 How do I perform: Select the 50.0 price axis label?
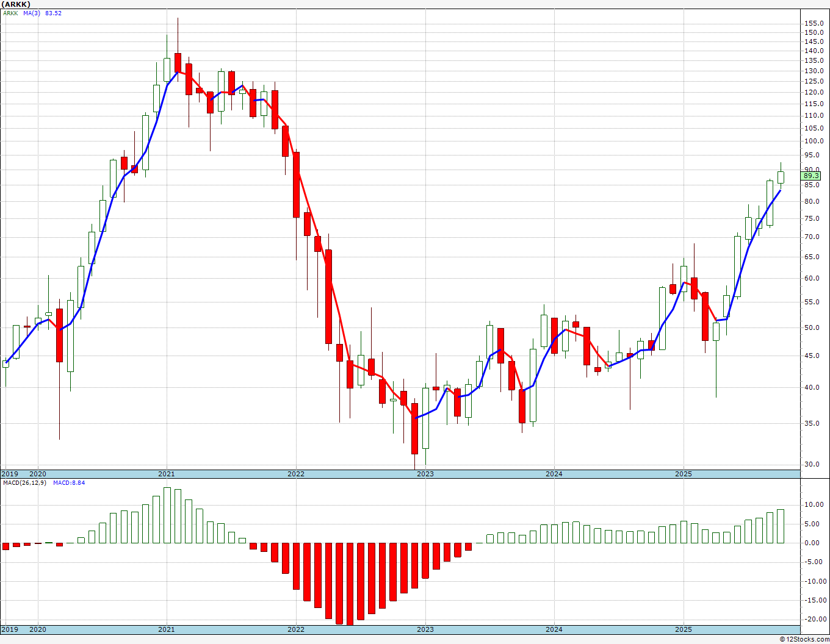click(813, 327)
